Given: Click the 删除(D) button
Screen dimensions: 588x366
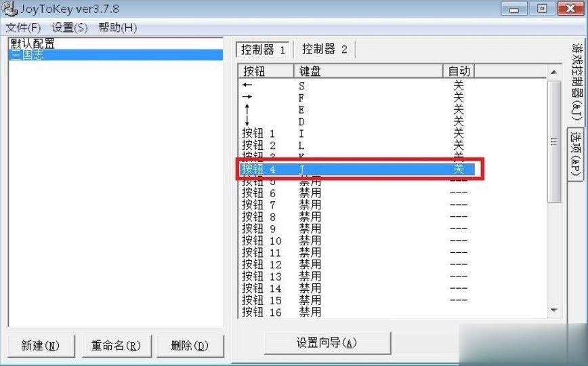Looking at the screenshot, I should (x=190, y=346).
